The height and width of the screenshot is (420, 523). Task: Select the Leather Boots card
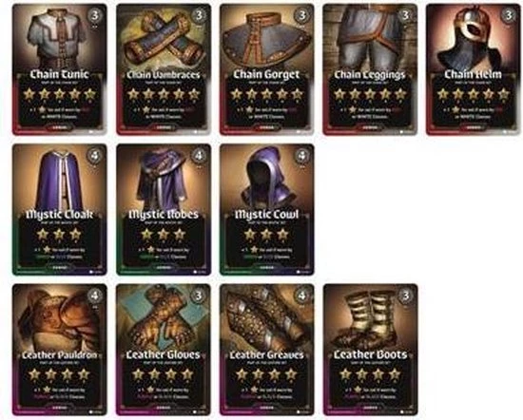[x=370, y=350]
